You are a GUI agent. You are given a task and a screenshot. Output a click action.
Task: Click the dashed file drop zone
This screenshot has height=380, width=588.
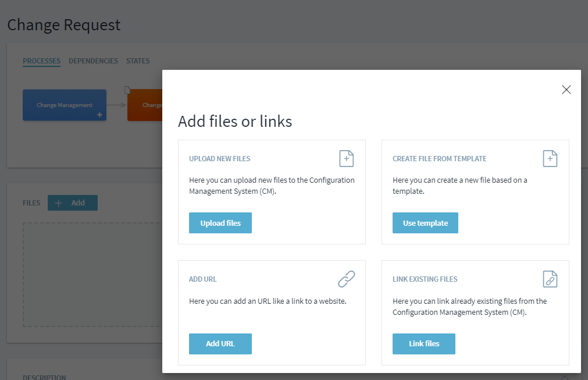point(92,274)
